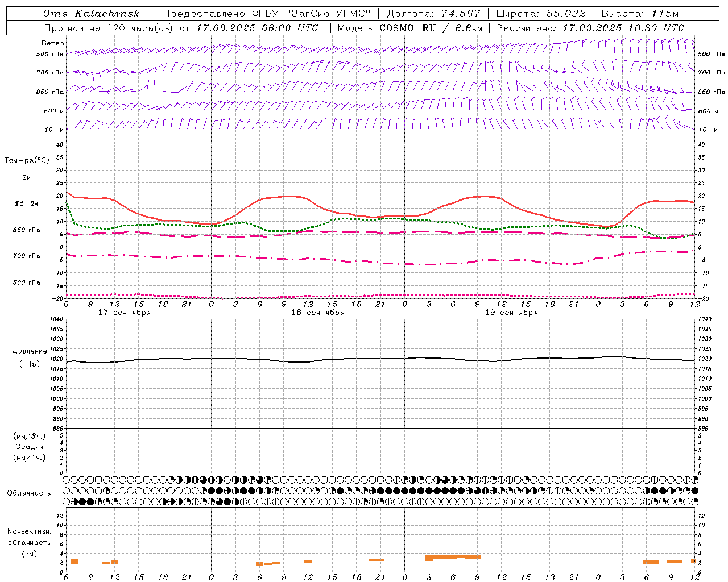Click the 'Высота: 115м' elevation text
The width and height of the screenshot is (728, 582).
(640, 14)
